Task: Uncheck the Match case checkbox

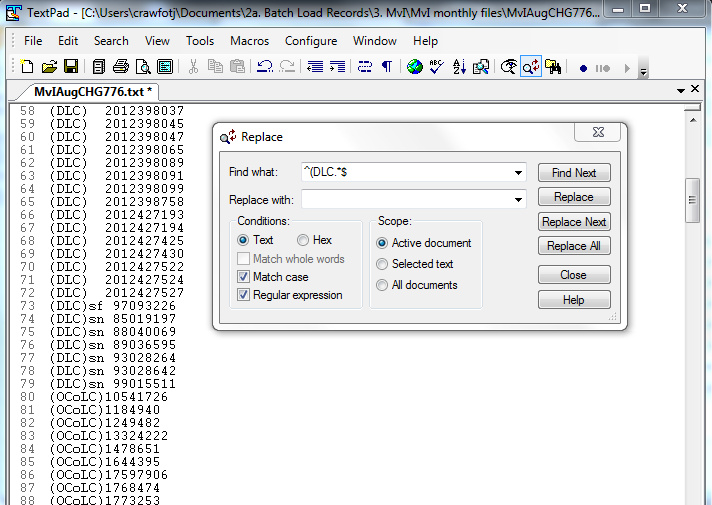Action: (243, 277)
